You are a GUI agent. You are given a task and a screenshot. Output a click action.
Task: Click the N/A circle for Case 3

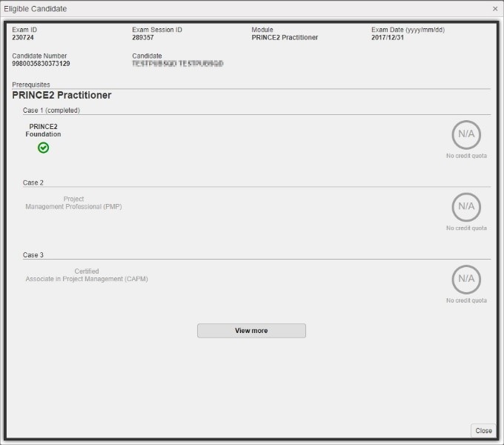click(466, 280)
